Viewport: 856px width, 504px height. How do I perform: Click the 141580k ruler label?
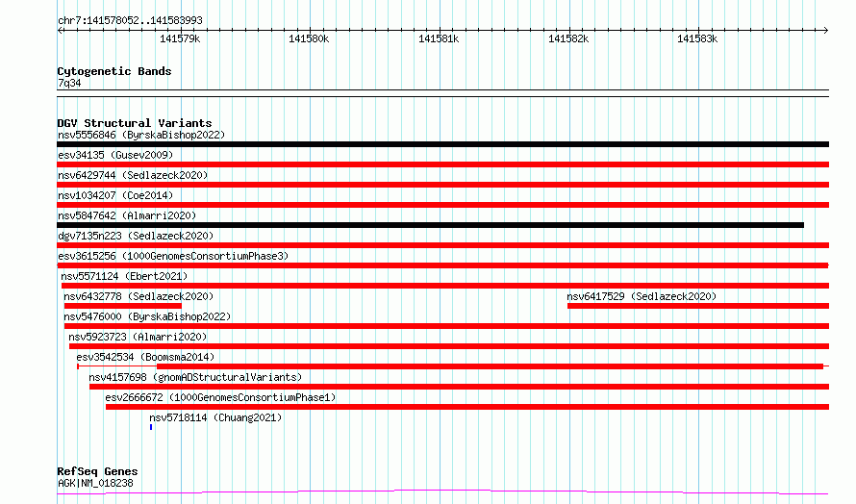pyautogui.click(x=309, y=38)
